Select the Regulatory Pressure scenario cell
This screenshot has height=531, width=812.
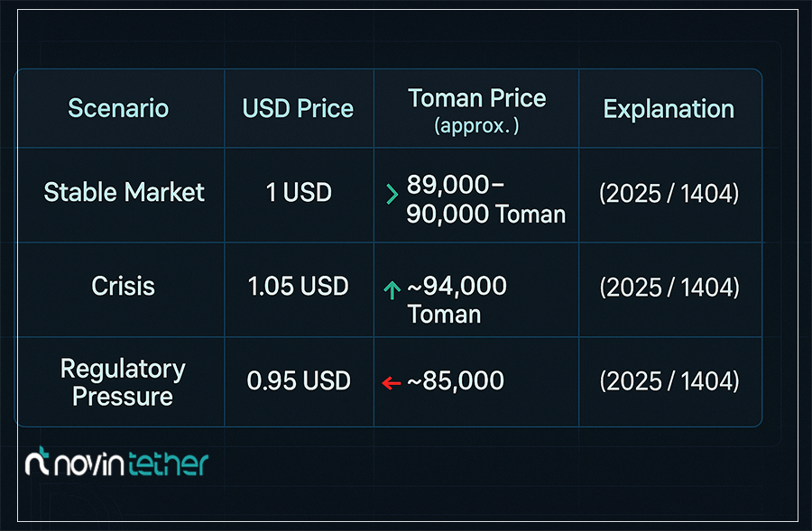pos(123,382)
